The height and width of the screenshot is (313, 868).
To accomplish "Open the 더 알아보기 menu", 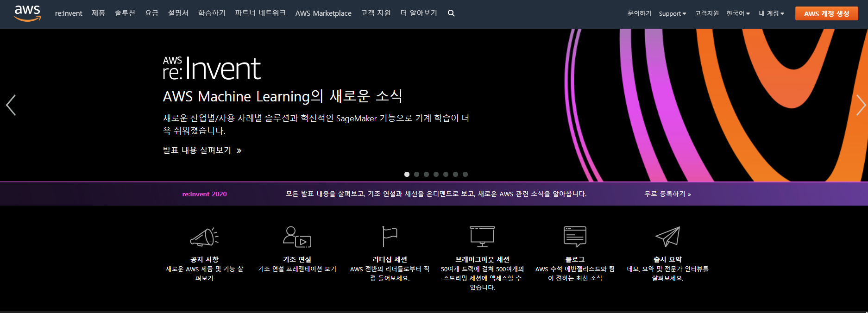I will coord(419,13).
